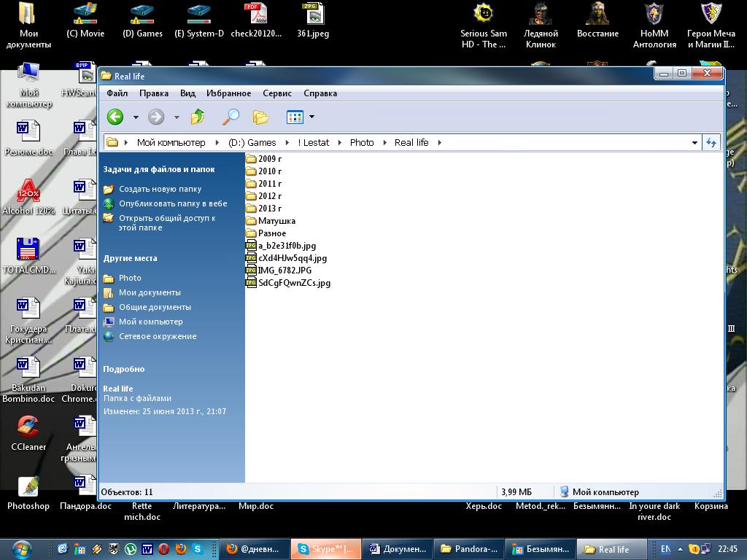Click the green Back arrow button
Image resolution: width=747 pixels, height=560 pixels.
115,117
